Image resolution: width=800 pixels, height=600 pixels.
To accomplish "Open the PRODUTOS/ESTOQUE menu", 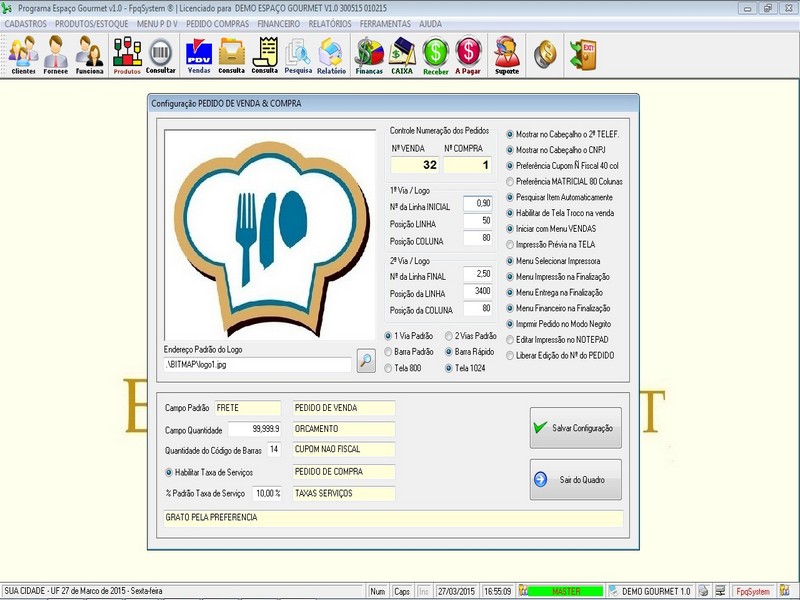I will click(91, 24).
